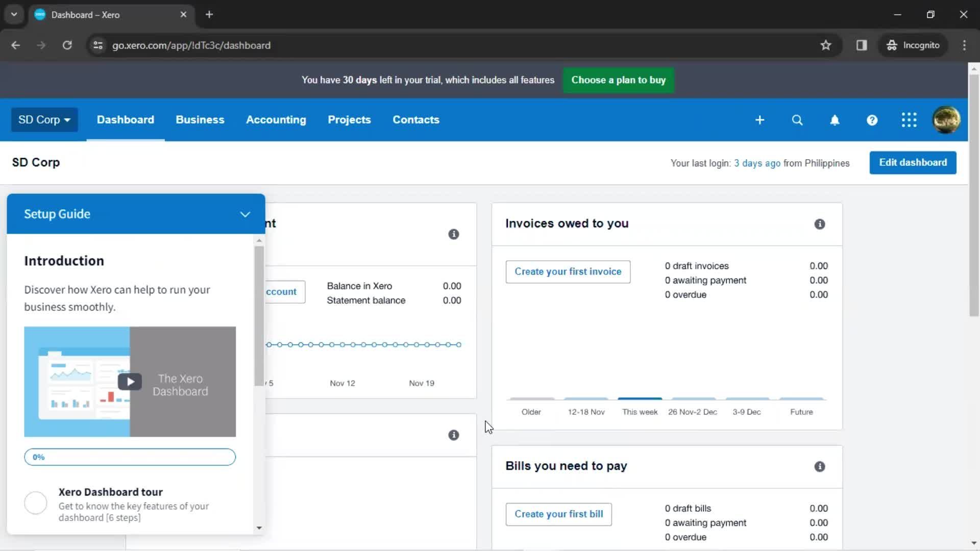Click the Incognito indicator
Viewport: 980px width, 551px height.
[x=913, y=45]
